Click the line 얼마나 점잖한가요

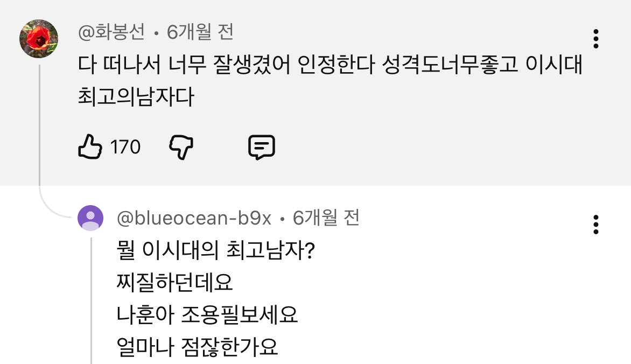point(197,347)
